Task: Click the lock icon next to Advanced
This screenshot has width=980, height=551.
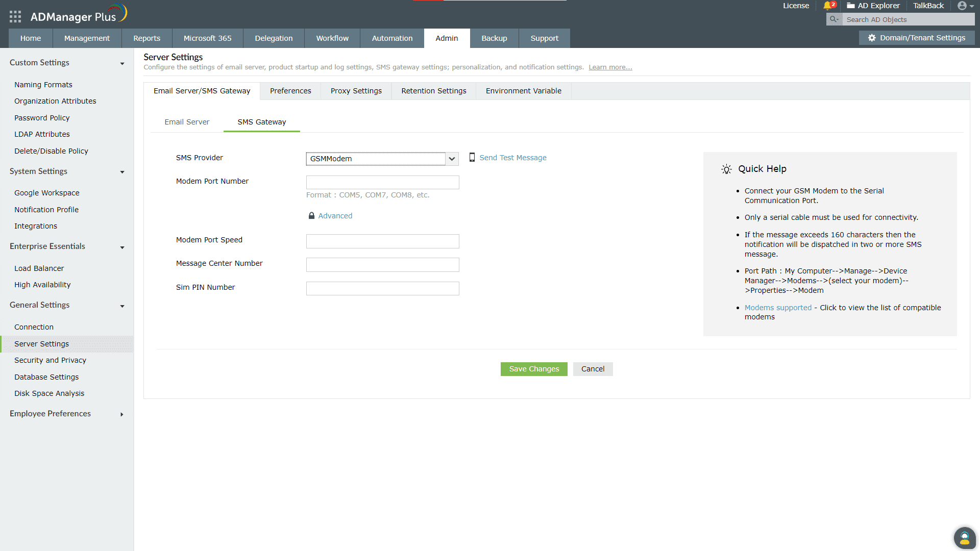Action: tap(311, 215)
